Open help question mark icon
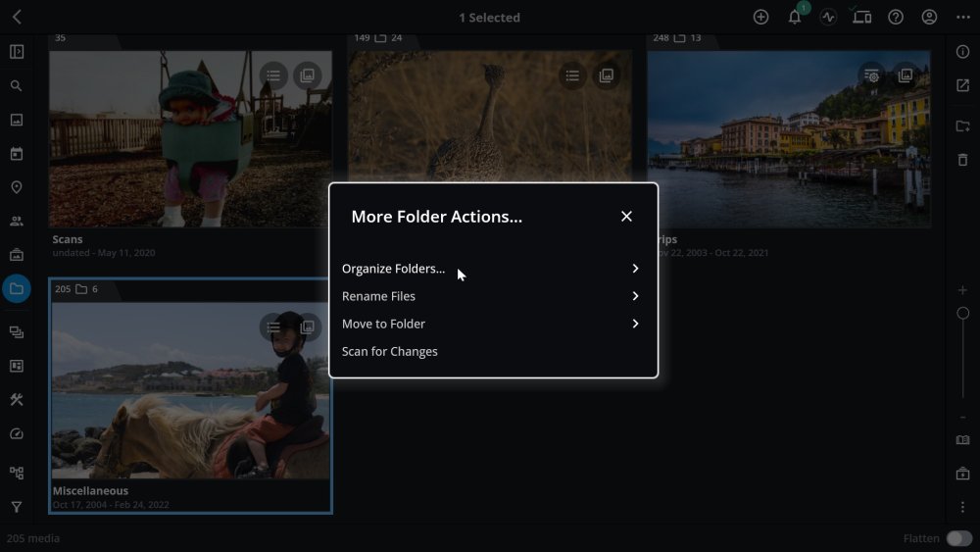 (x=896, y=17)
